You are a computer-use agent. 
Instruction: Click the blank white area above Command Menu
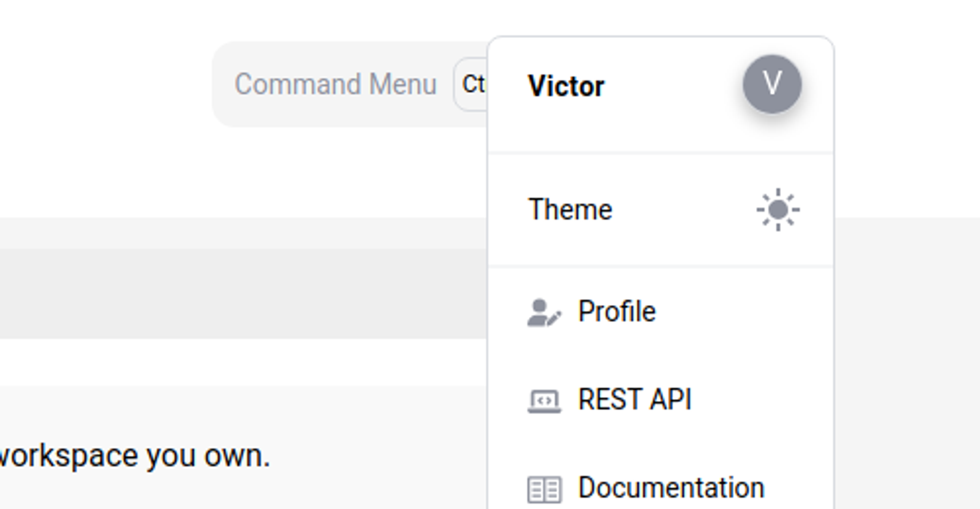click(x=304, y=19)
